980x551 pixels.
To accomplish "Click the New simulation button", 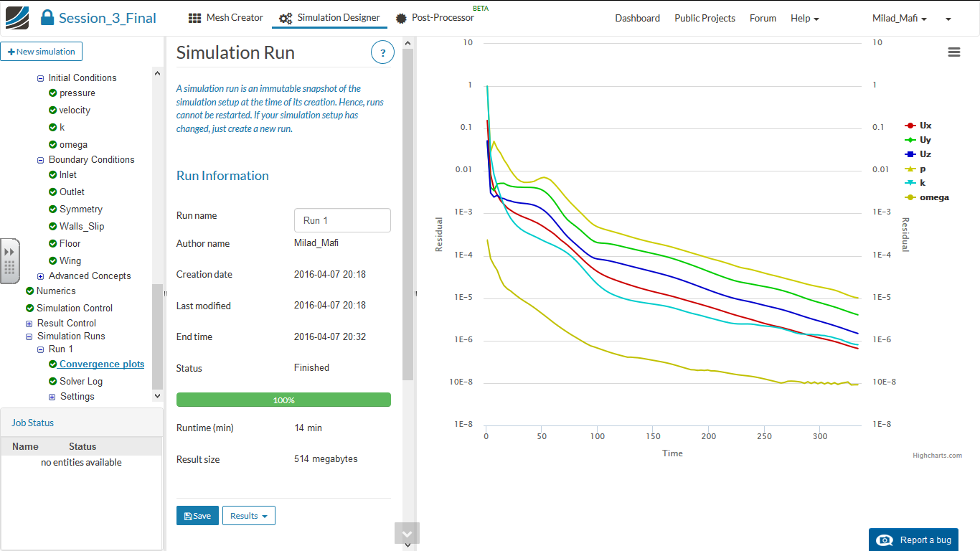I will point(42,52).
